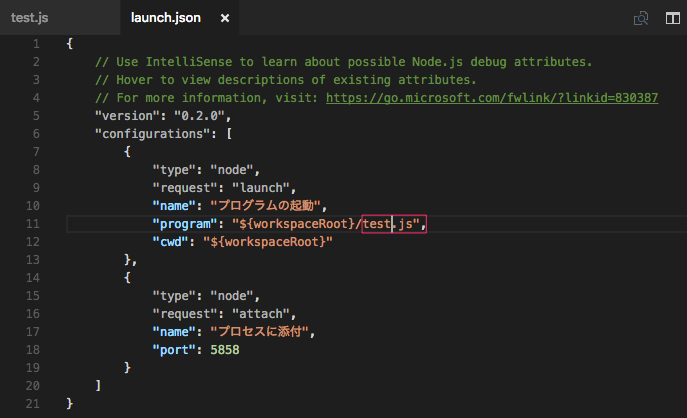Click the cwd "${workspaceRoot}" value
This screenshot has height=418, width=687.
pyautogui.click(x=268, y=242)
